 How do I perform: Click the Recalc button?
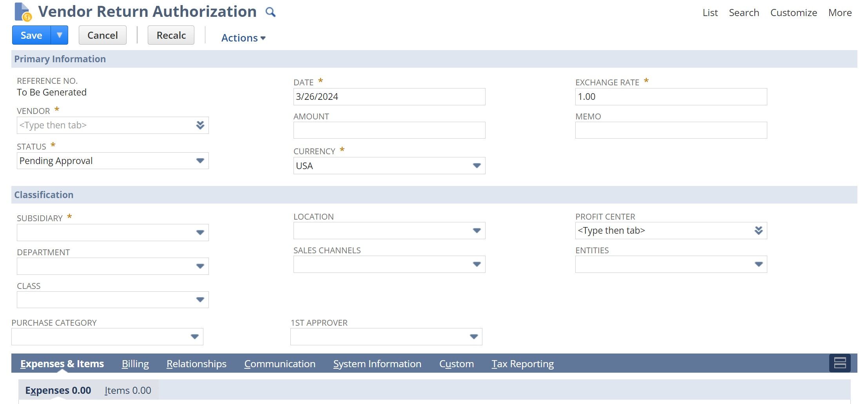coord(170,35)
